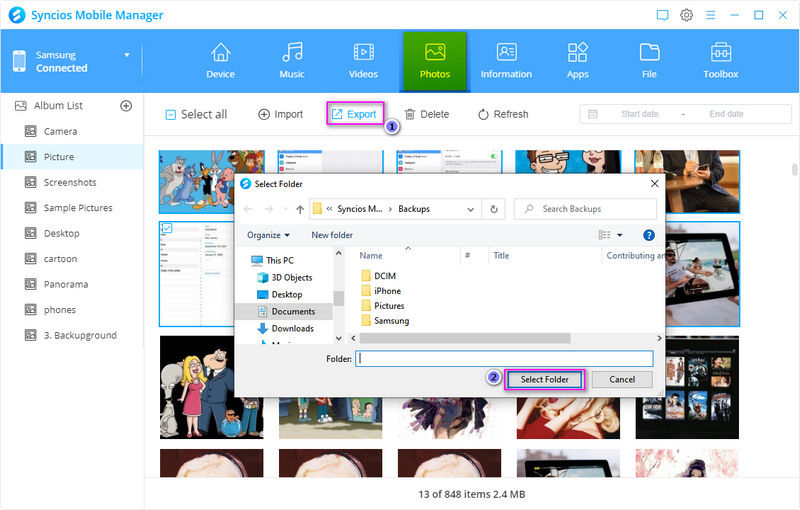Open the Desktop album in the Album List
The width and height of the screenshot is (800, 510).
pyautogui.click(x=71, y=233)
